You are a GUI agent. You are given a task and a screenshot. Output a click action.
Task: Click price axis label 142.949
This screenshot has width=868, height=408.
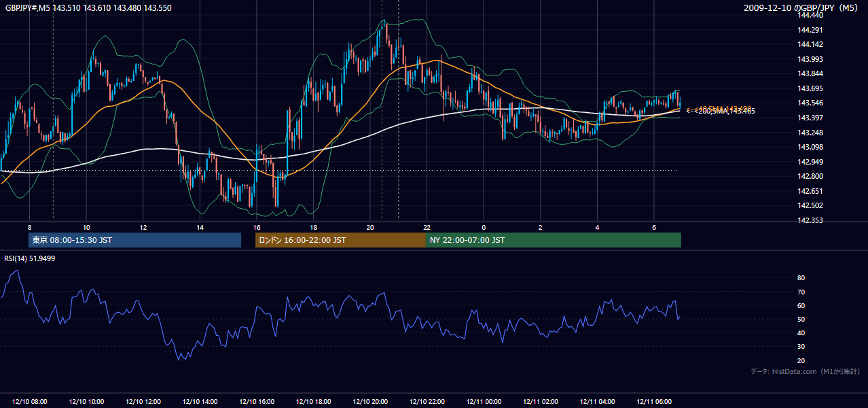coord(811,162)
